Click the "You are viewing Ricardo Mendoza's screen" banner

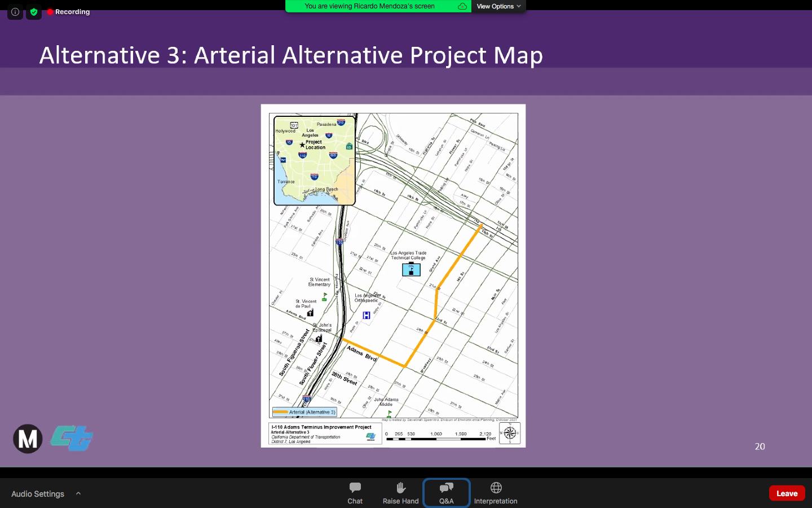369,6
